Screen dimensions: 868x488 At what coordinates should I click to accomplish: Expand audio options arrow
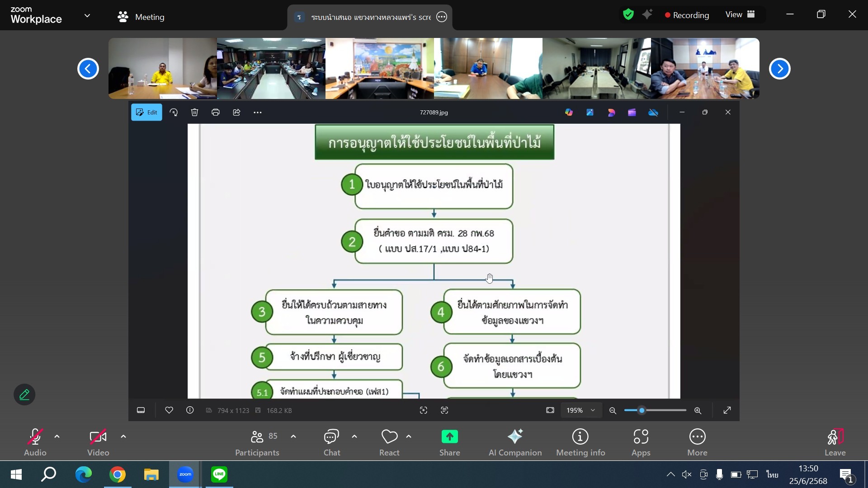[x=57, y=436]
